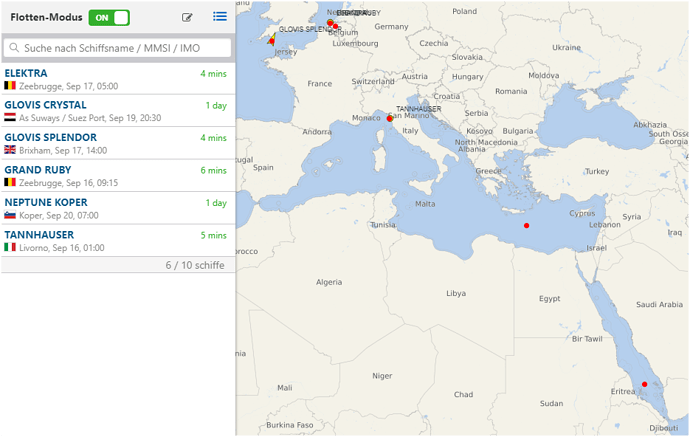The height and width of the screenshot is (436, 690).
Task: Click the red ship marker south of Crete
Action: pyautogui.click(x=526, y=225)
